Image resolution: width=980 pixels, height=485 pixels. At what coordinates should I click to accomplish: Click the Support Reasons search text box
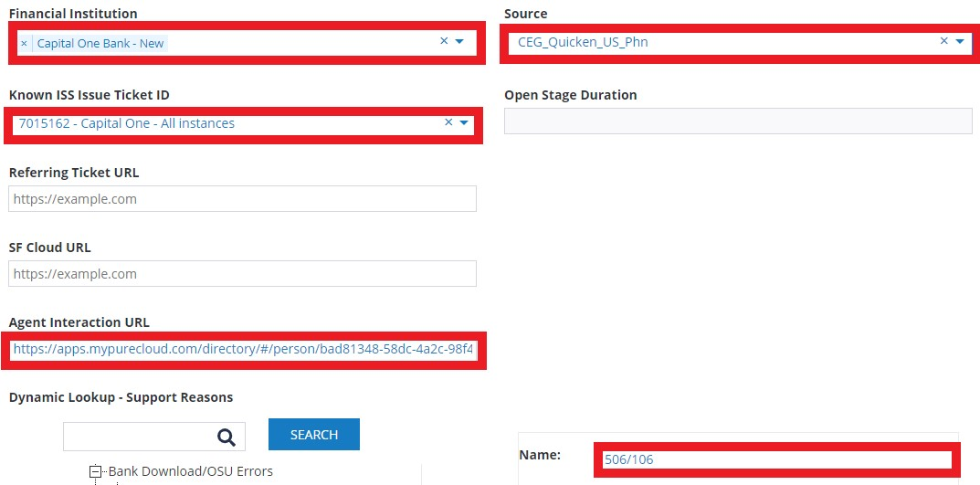pyautogui.click(x=137, y=437)
